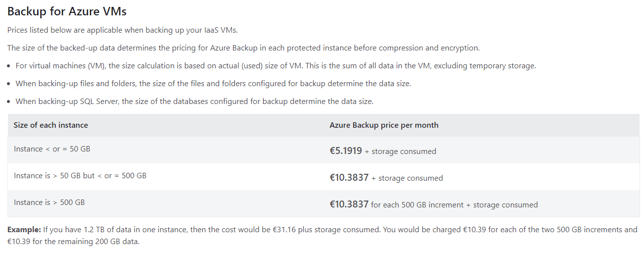Click the "Size of each instance" column header

tap(51, 125)
